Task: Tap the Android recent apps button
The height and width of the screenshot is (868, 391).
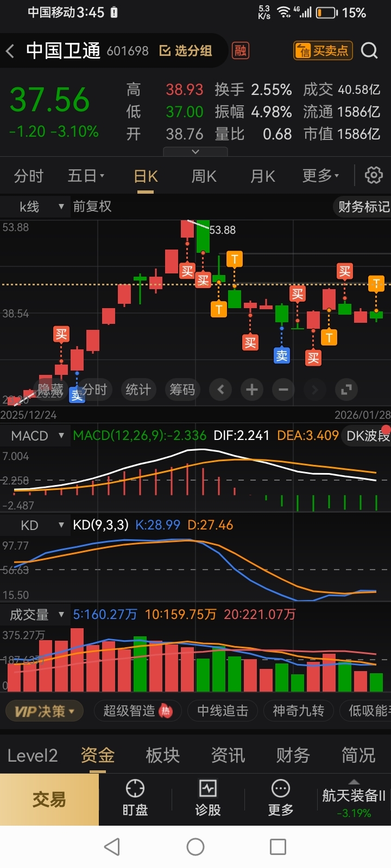Action: 278,847
